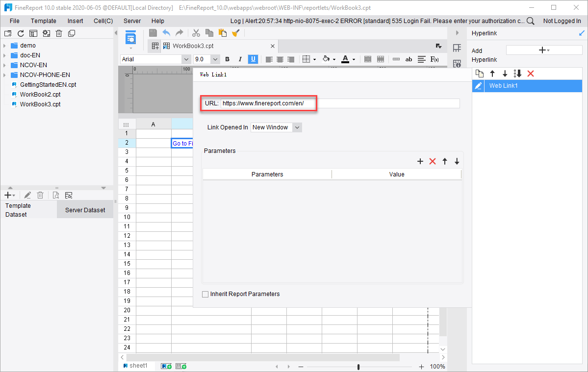Open the Server menu

pyautogui.click(x=132, y=21)
